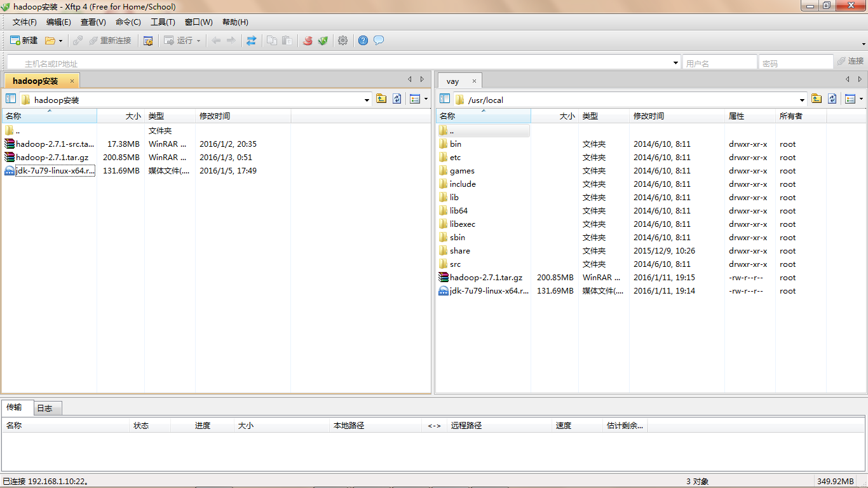Click the 新建 new session button

pyautogui.click(x=24, y=40)
